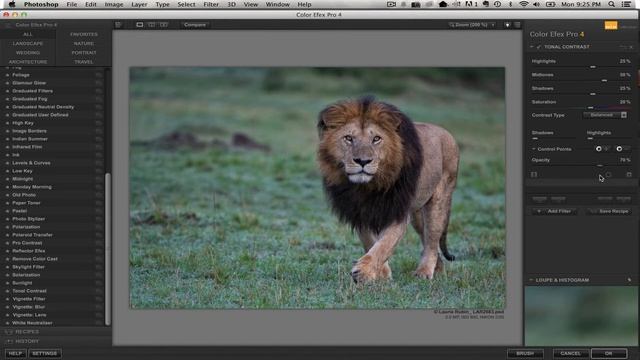Select the Polaroid Transfer filter
This screenshot has height=360, width=640.
tap(33, 235)
